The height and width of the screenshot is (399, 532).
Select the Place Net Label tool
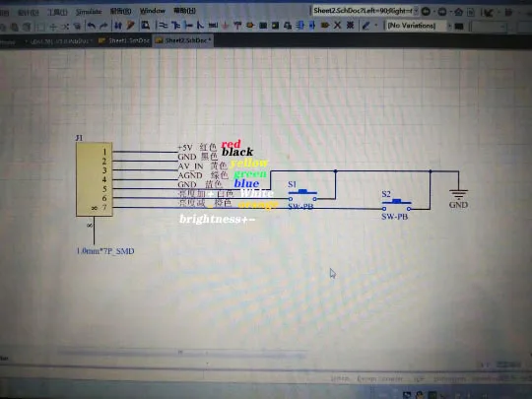(213, 26)
